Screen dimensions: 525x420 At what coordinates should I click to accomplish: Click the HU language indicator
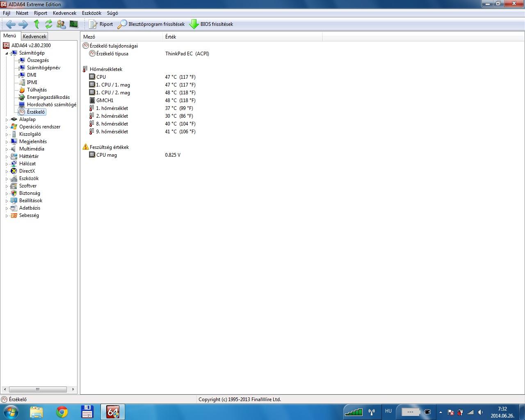pyautogui.click(x=388, y=411)
